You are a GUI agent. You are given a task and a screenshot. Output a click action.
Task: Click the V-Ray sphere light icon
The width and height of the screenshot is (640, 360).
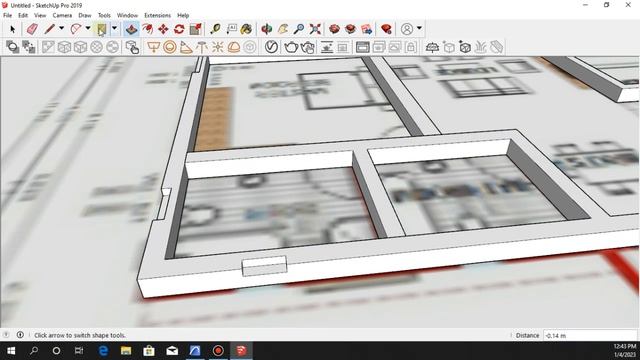coord(170,47)
